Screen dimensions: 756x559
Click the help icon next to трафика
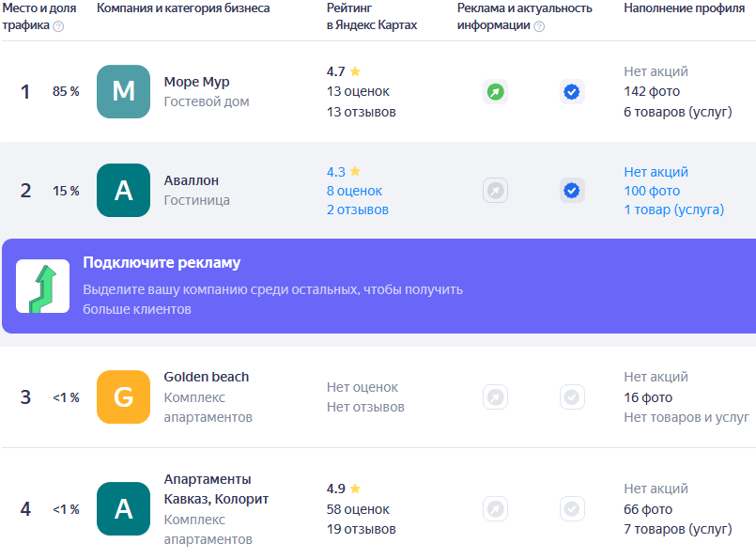(x=58, y=26)
